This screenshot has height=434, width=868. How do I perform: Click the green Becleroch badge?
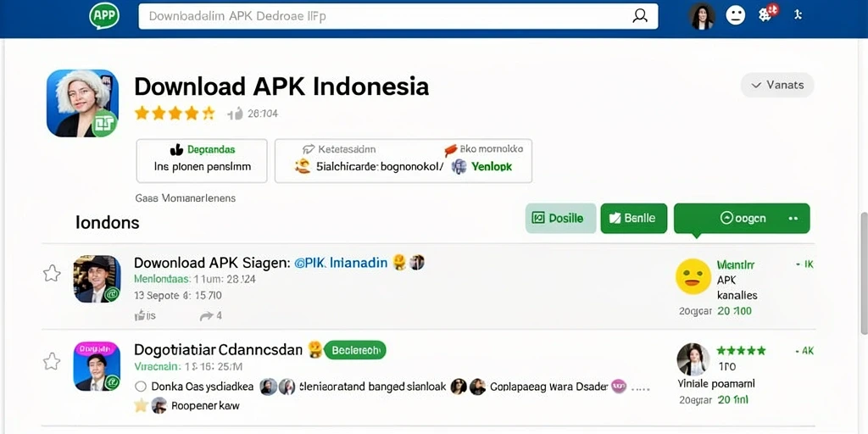tap(355, 350)
